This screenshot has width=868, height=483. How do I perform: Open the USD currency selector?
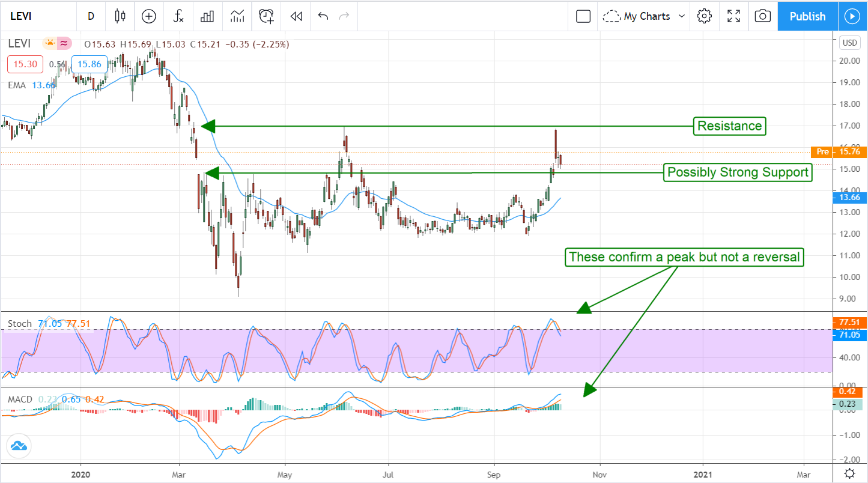[849, 43]
